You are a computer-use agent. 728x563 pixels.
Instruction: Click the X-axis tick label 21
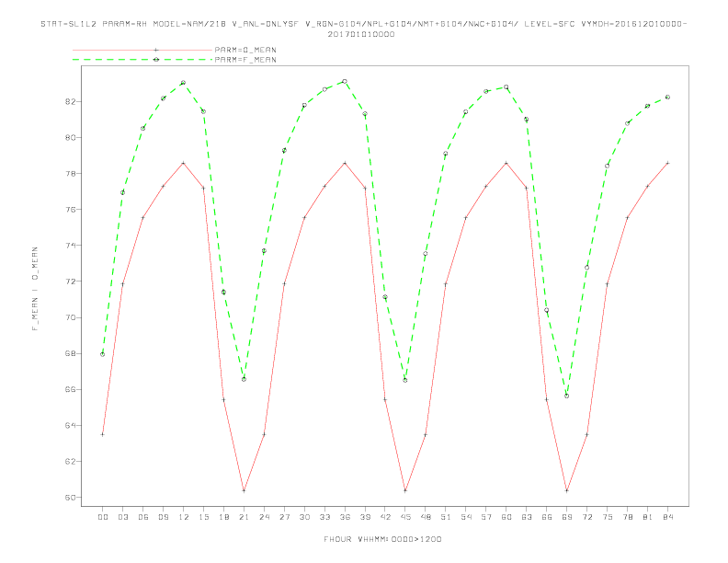pos(244,517)
